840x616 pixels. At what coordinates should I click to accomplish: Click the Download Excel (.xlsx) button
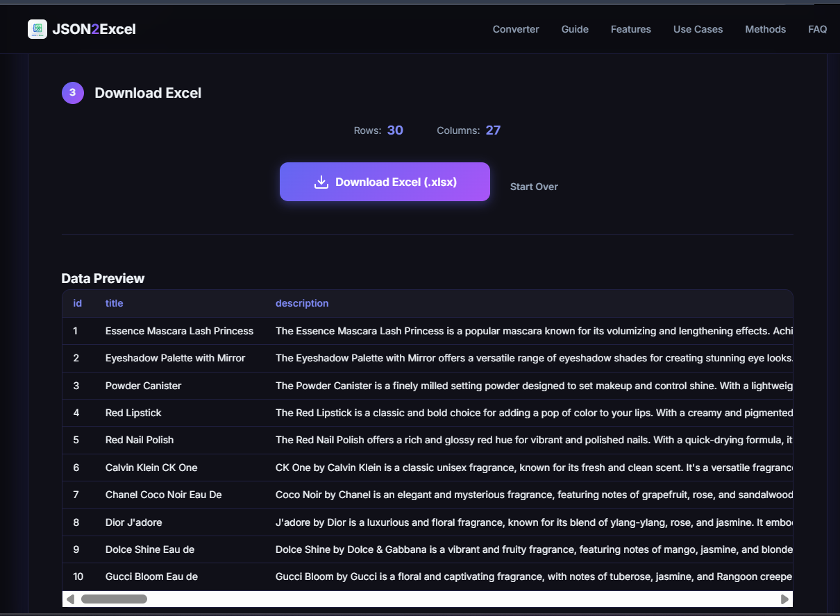pos(385,182)
